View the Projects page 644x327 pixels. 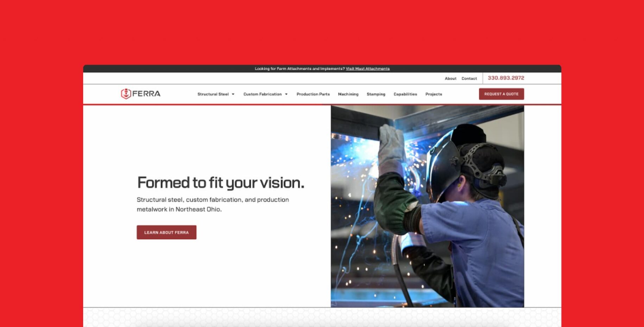[434, 94]
